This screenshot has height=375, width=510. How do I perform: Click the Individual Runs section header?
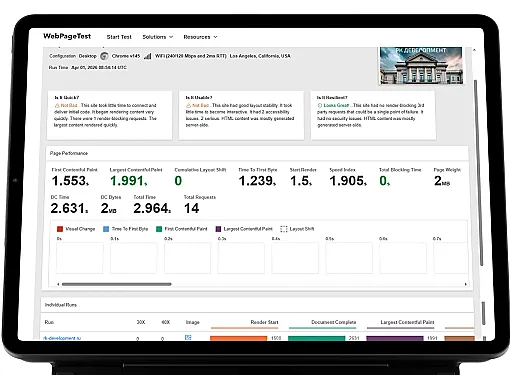tap(61, 305)
